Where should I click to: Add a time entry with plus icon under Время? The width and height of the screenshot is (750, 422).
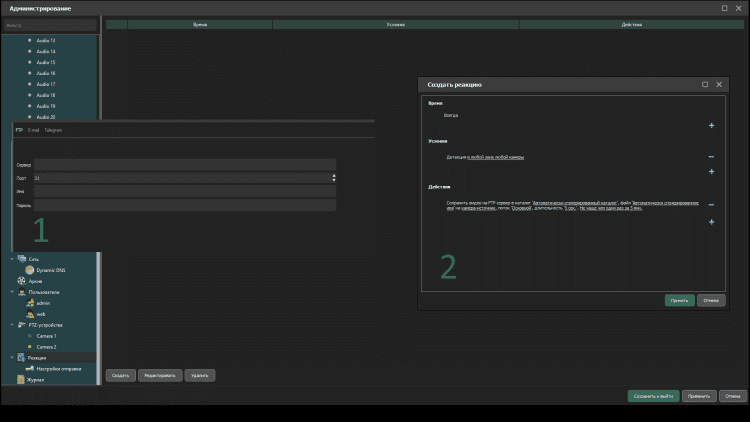click(x=711, y=125)
